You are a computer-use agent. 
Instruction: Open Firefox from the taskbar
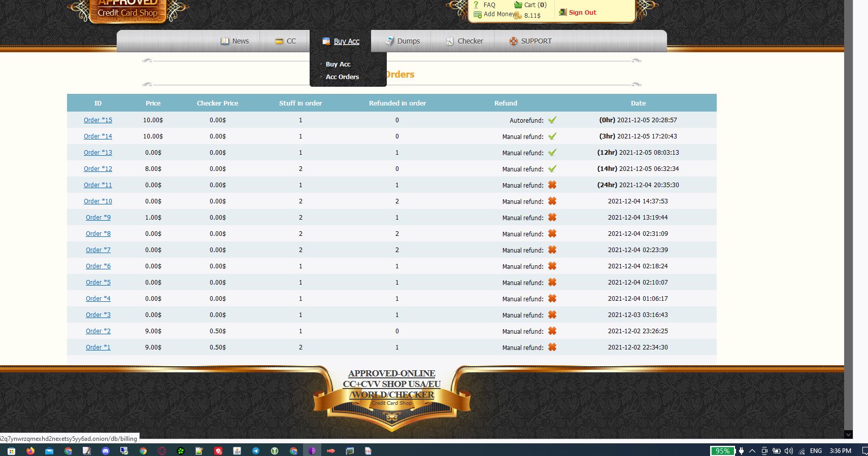(x=30, y=451)
